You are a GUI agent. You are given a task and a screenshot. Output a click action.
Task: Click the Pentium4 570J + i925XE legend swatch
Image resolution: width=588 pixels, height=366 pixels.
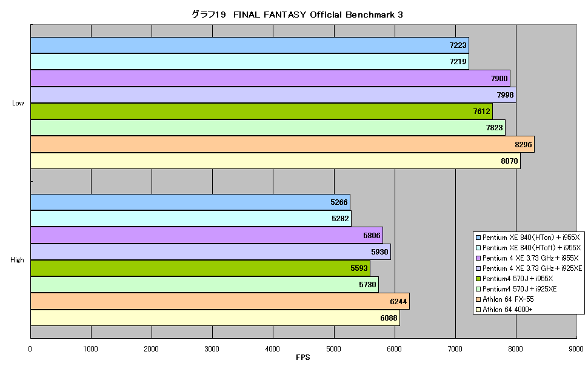[x=478, y=289]
